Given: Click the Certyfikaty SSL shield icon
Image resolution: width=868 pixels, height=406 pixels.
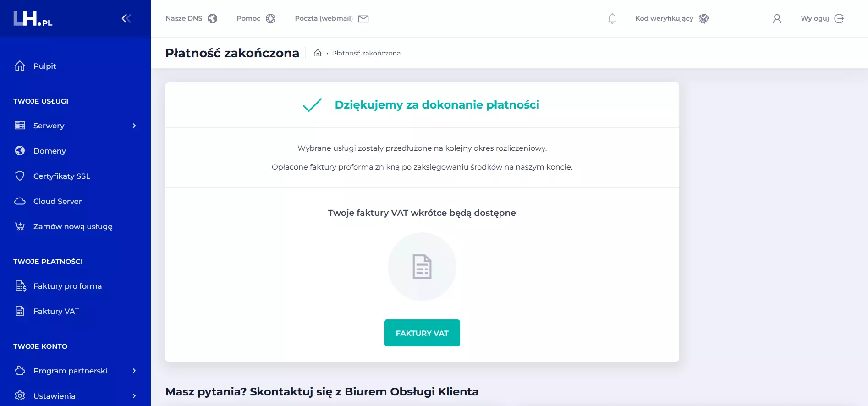Looking at the screenshot, I should coord(20,176).
